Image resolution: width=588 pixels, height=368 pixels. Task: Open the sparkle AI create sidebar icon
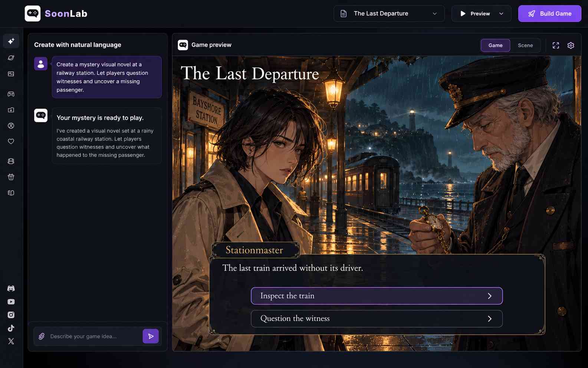(11, 41)
